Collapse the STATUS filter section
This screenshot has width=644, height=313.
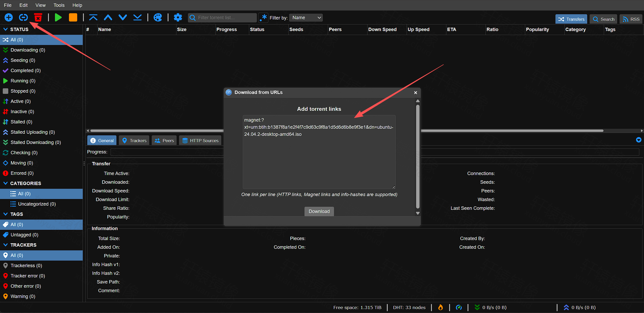coord(5,29)
